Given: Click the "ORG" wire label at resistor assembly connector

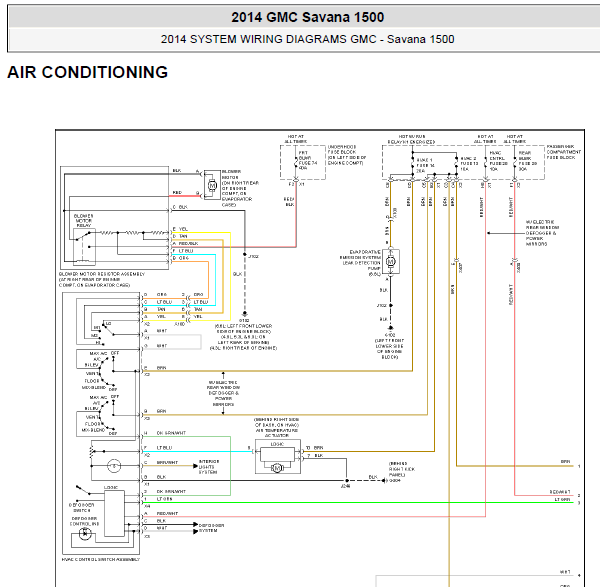Looking at the screenshot, I should pyautogui.click(x=184, y=258).
